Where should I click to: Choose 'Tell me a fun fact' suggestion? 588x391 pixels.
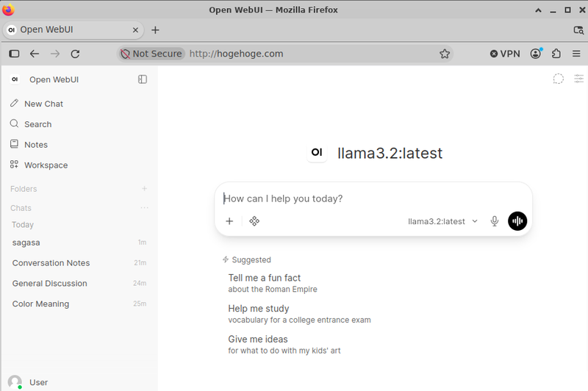(273, 284)
